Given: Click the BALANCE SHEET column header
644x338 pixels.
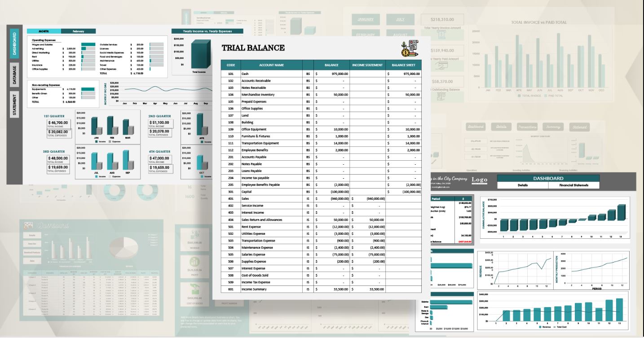Looking at the screenshot, I should point(403,65).
